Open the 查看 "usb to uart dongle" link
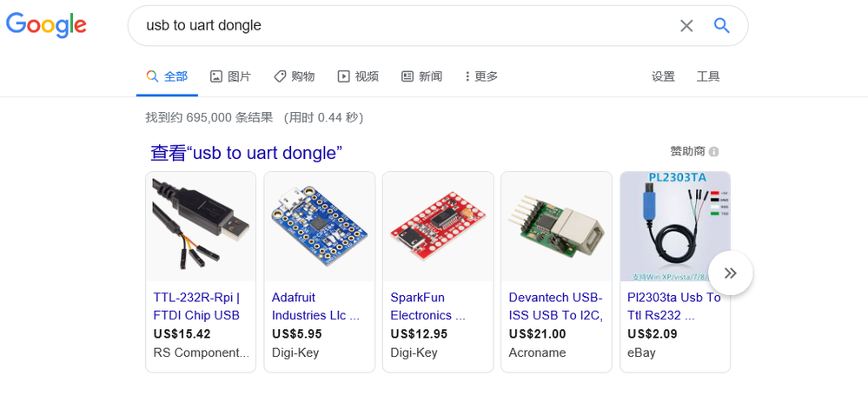 tap(246, 153)
